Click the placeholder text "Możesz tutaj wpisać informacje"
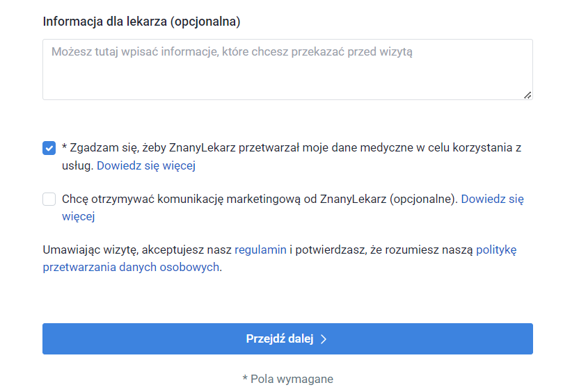The width and height of the screenshot is (579, 392). [x=132, y=52]
